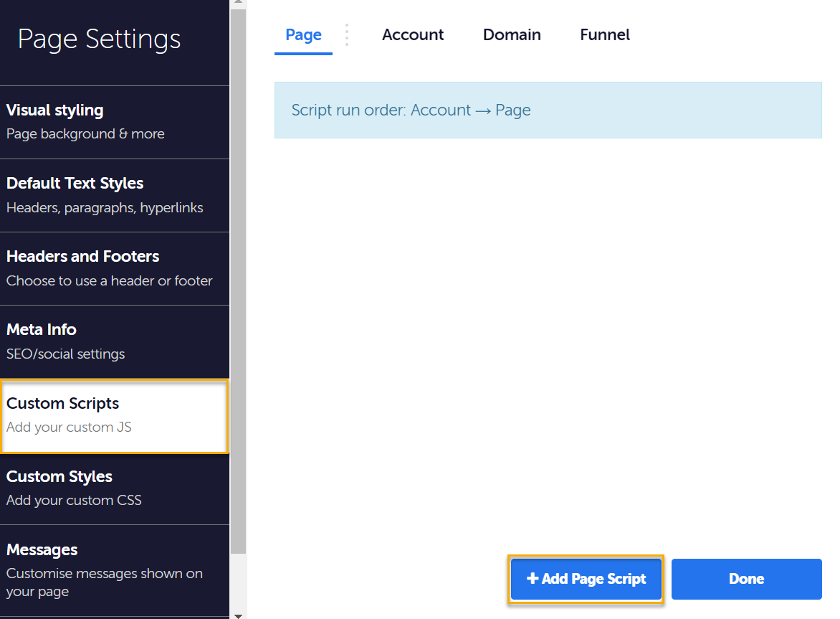Click the script run order info banner
This screenshot has width=840, height=619.
coord(548,110)
